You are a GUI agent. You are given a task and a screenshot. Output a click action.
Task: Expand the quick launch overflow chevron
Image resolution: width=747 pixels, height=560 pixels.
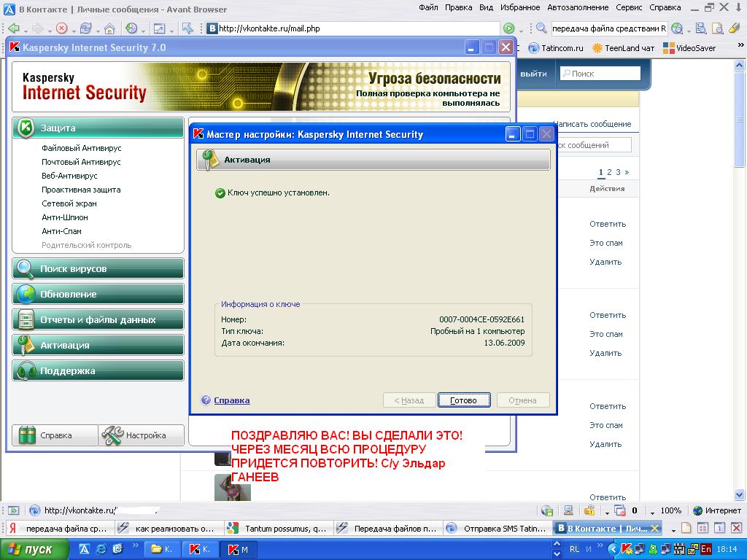[x=135, y=545]
